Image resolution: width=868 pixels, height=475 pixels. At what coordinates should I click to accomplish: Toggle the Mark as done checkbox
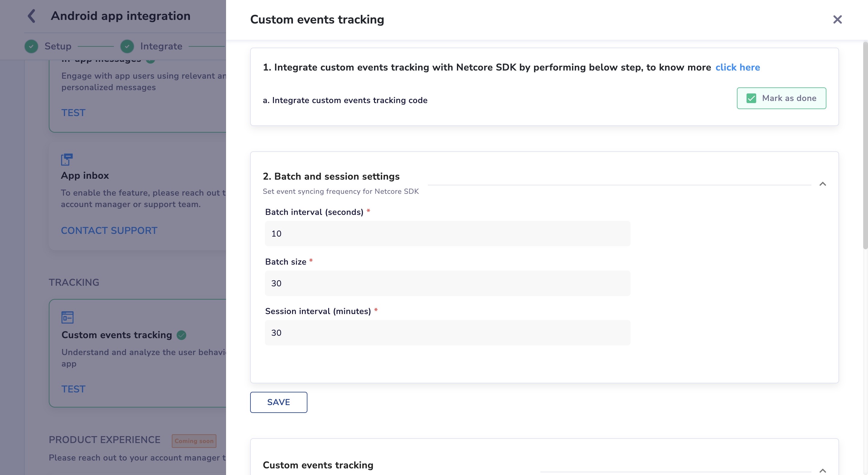pos(751,98)
